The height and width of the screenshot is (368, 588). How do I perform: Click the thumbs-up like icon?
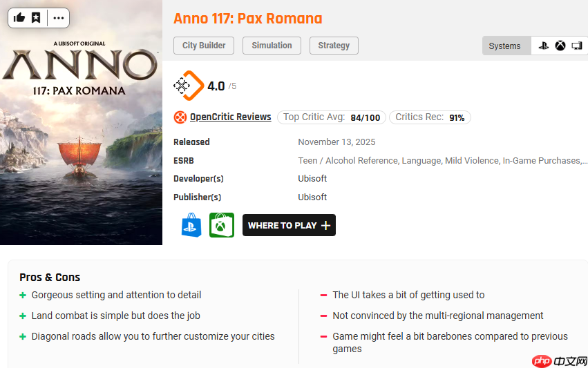(19, 18)
